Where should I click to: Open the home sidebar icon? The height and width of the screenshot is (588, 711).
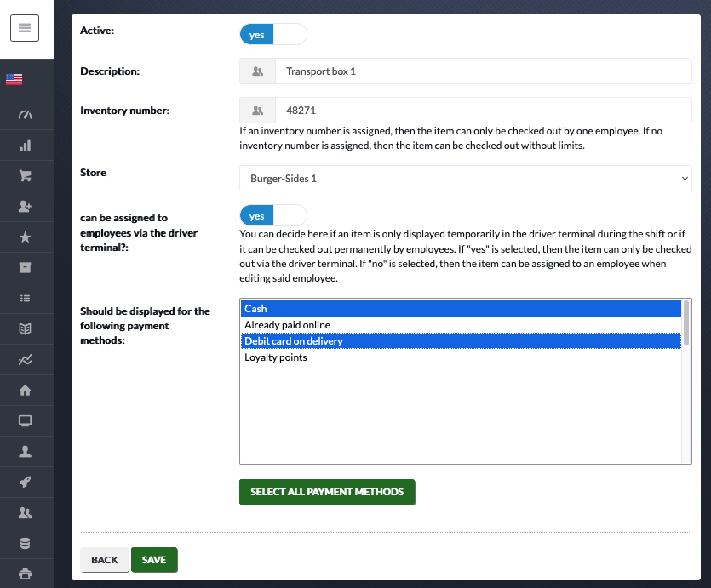[25, 390]
